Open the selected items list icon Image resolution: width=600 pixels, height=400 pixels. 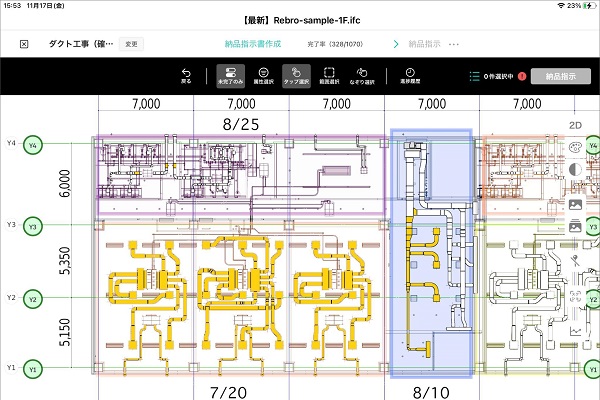474,76
